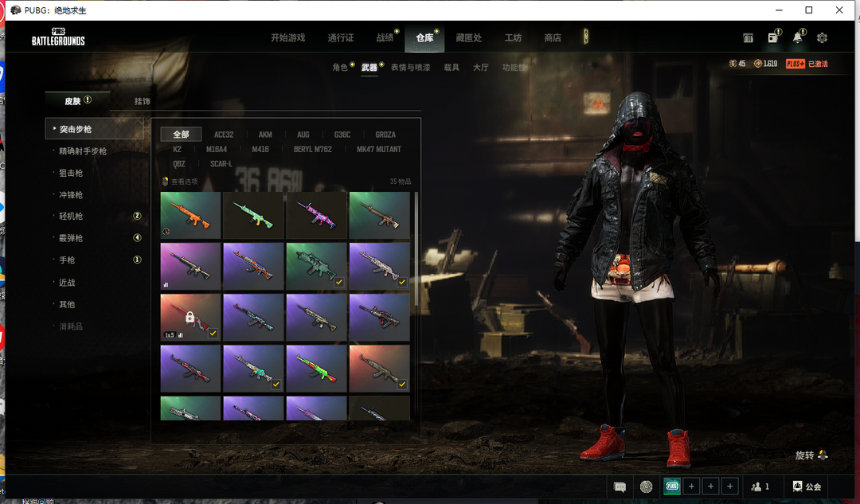
Task: Click the first empty plus team slot
Action: (x=692, y=486)
